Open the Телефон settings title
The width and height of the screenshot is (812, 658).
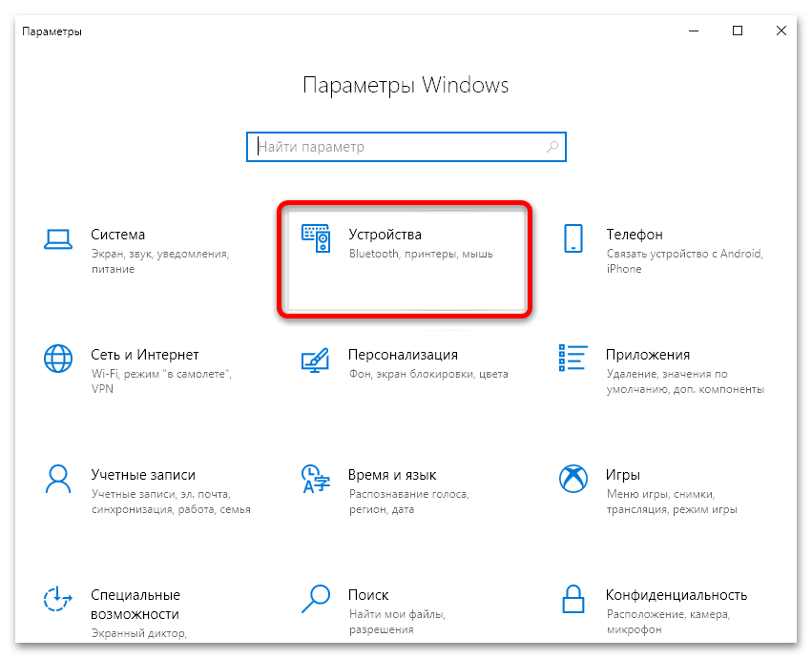tap(635, 235)
